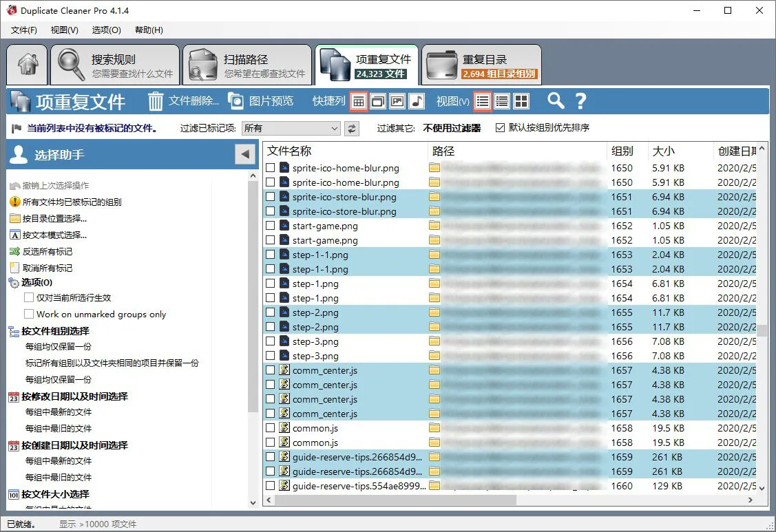Click the Home icon in the top bar

[26, 64]
